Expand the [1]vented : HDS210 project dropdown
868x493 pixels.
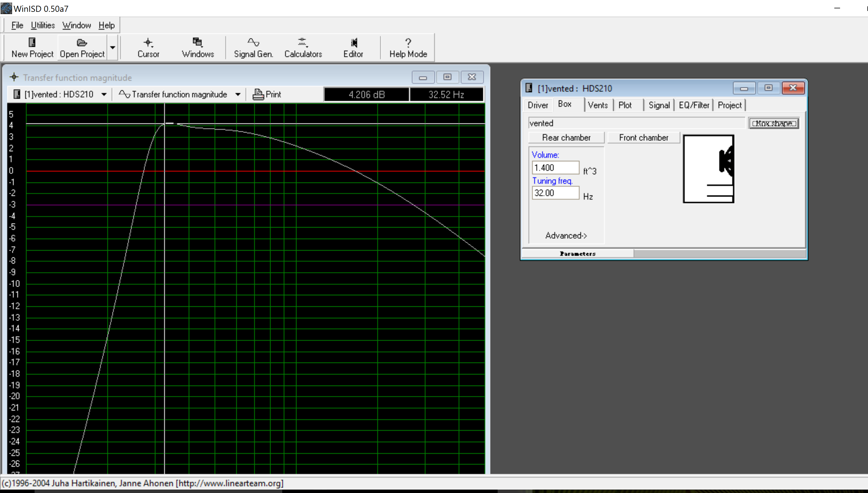(104, 94)
